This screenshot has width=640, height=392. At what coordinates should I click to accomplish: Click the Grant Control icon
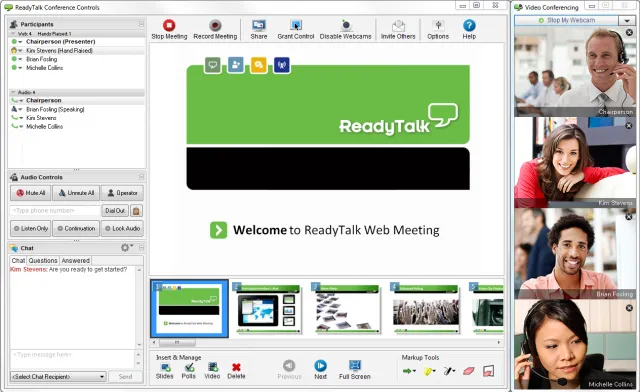coord(296,26)
